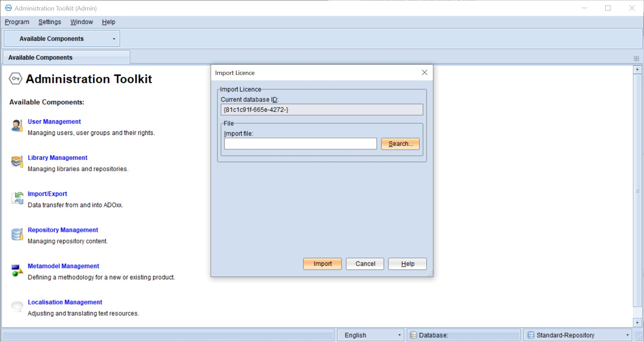The height and width of the screenshot is (342, 644).
Task: Click the Library Management books icon
Action: tap(17, 162)
